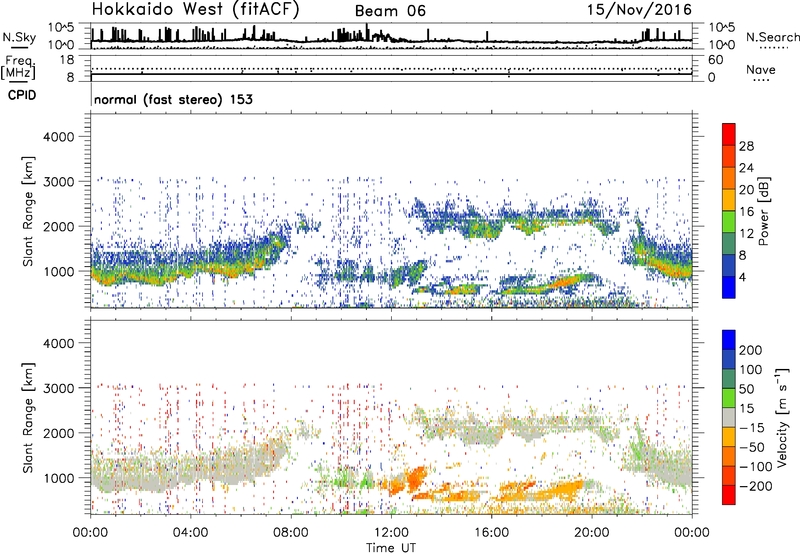Image resolution: width=800 pixels, height=554 pixels.
Task: Click the 'Velocity [m s-1]' colorbar label
Action: tap(782, 417)
